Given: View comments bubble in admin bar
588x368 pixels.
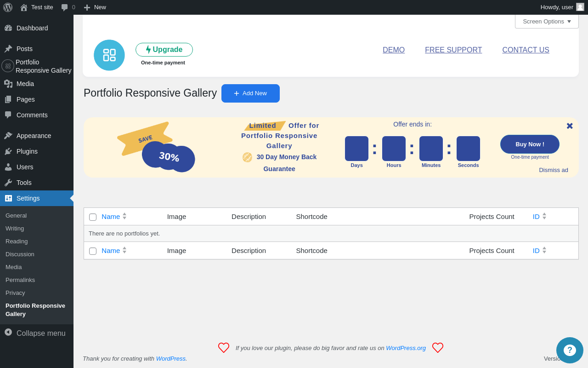Looking at the screenshot, I should point(68,7).
